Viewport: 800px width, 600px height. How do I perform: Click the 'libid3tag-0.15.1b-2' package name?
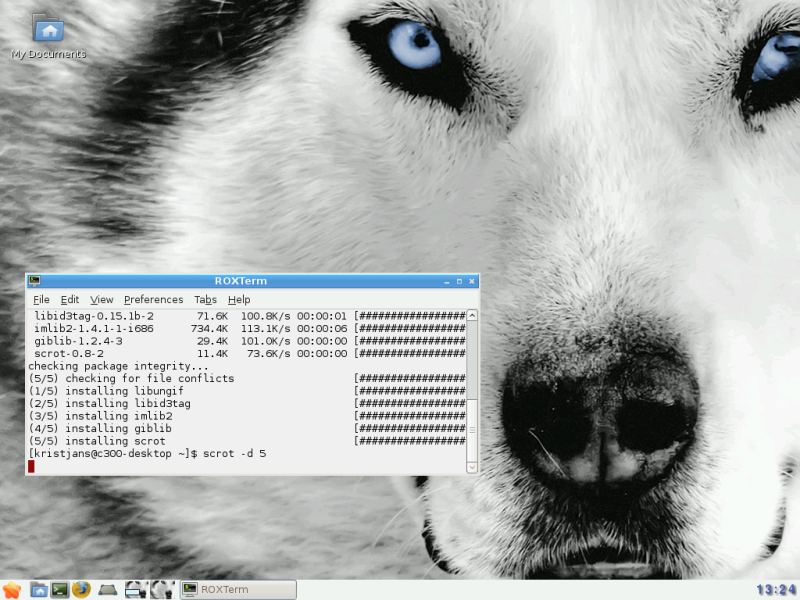click(94, 316)
